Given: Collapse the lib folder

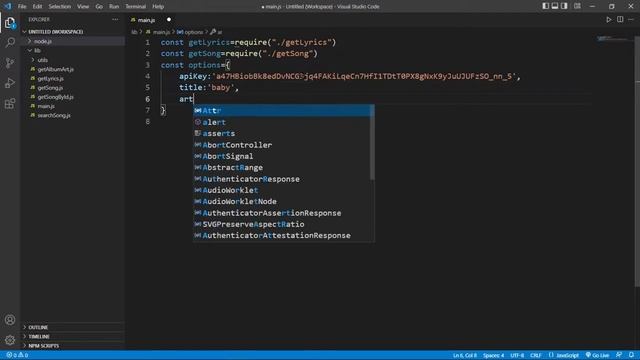Looking at the screenshot, I should click(73, 51).
